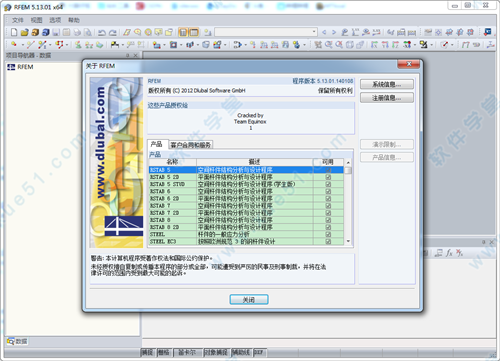Toggle availability checkbox for RSTAB 8
This screenshot has height=361, width=500.
328,220
